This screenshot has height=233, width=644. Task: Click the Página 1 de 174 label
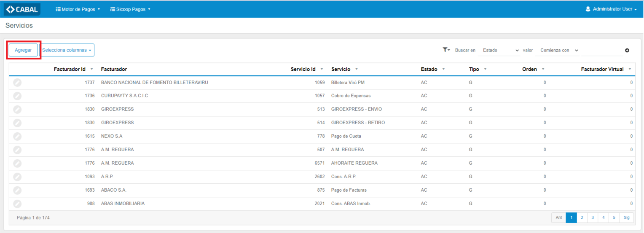pos(33,218)
